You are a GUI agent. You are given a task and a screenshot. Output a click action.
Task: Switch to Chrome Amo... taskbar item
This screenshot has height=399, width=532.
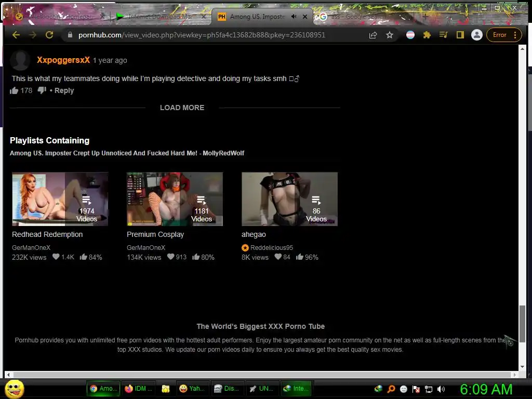point(103,389)
